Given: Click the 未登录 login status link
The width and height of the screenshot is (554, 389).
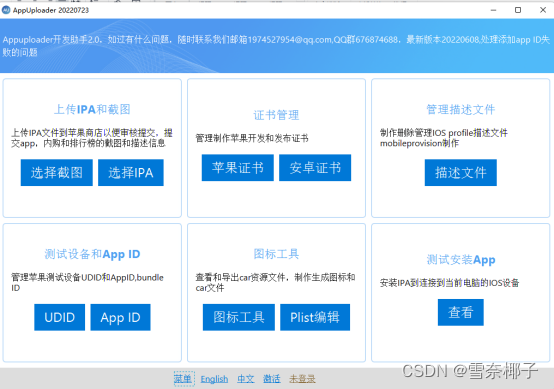Looking at the screenshot, I should pyautogui.click(x=302, y=379).
